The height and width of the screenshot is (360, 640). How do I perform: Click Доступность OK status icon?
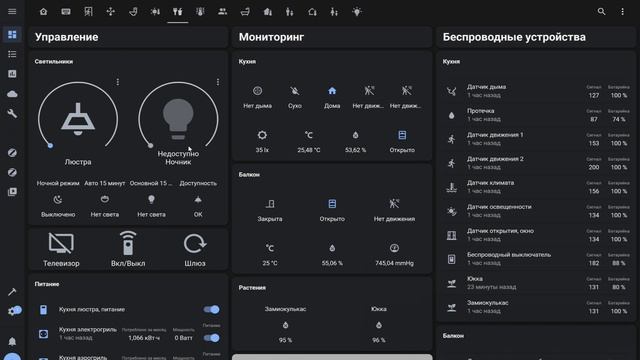tap(198, 200)
